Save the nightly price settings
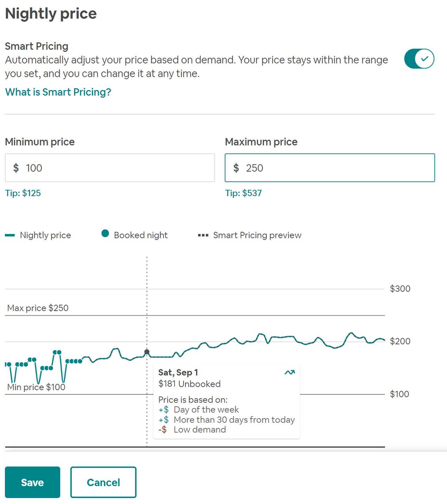447x504 pixels. pyautogui.click(x=32, y=482)
